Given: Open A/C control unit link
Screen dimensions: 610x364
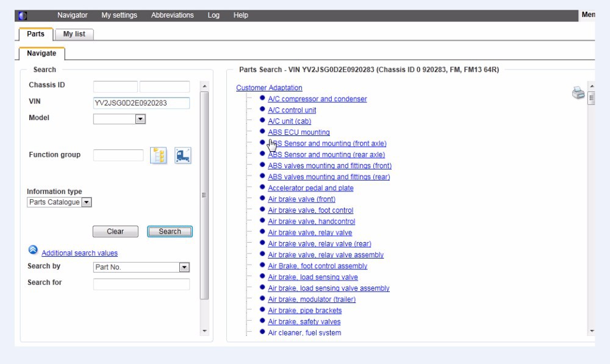Looking at the screenshot, I should 292,110.
